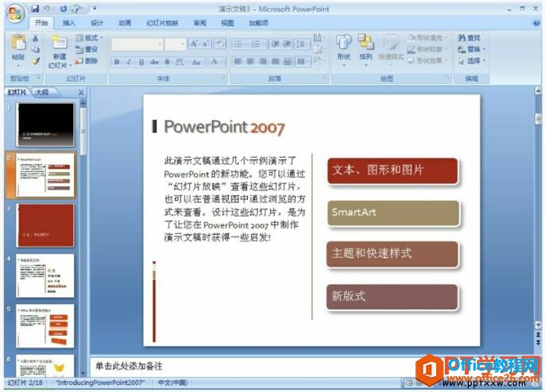
Task: Toggle text Shadow (S) formatting
Action: (167, 62)
